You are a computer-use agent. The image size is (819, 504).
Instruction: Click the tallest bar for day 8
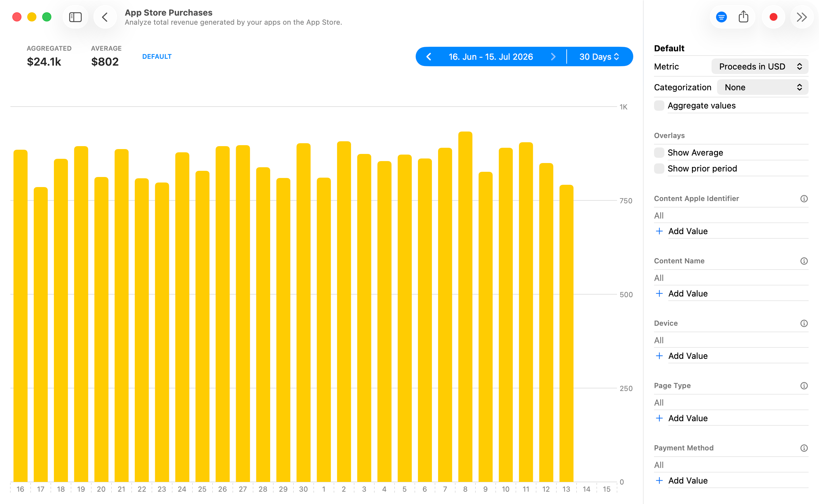click(x=465, y=307)
